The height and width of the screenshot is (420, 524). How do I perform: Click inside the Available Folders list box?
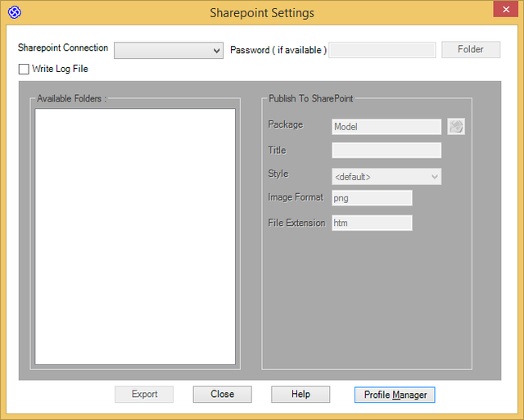tap(135, 237)
